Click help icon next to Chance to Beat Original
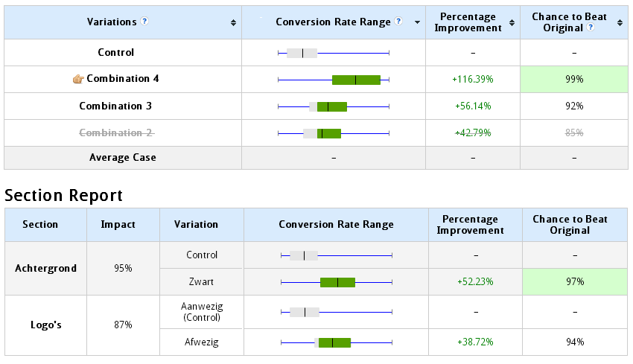This screenshot has width=633, height=364. coord(591,28)
